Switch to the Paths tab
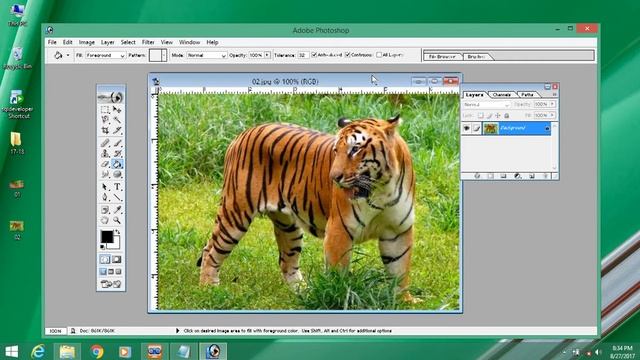The image size is (640, 360). tap(527, 95)
